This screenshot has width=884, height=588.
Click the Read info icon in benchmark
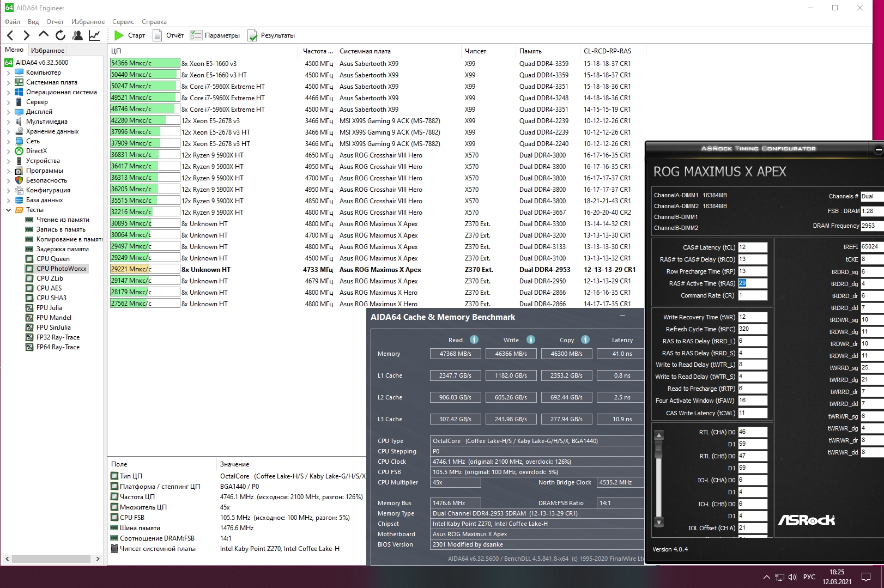pyautogui.click(x=474, y=340)
